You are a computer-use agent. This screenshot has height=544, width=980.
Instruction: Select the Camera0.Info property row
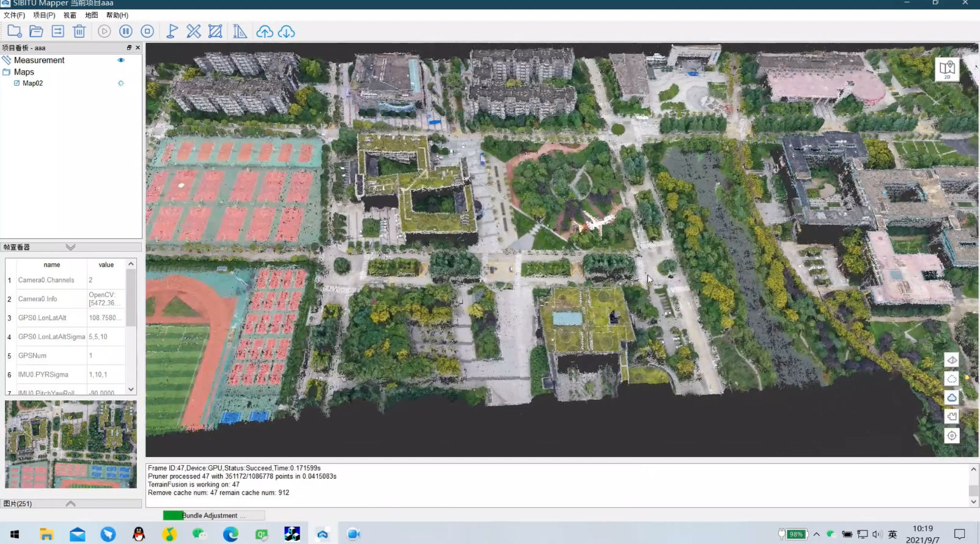[65, 299]
